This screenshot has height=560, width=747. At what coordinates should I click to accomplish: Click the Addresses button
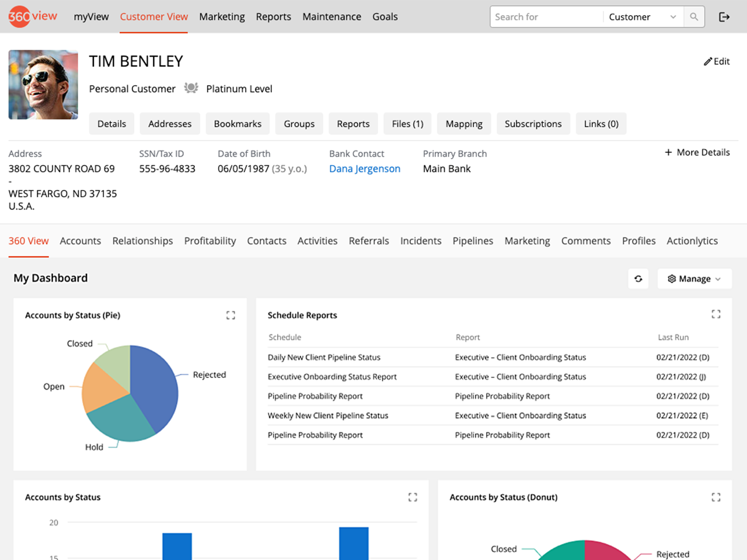click(x=170, y=124)
